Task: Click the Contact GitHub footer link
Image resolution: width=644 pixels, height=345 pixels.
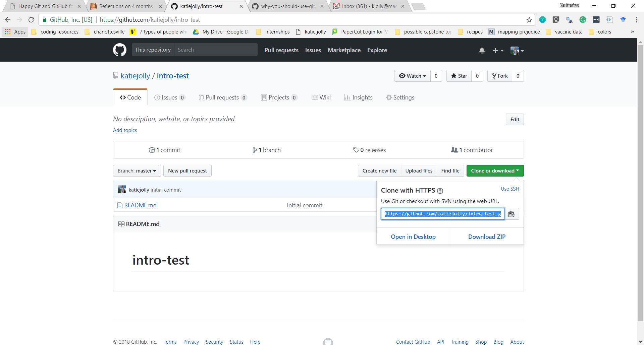Action: (x=413, y=342)
